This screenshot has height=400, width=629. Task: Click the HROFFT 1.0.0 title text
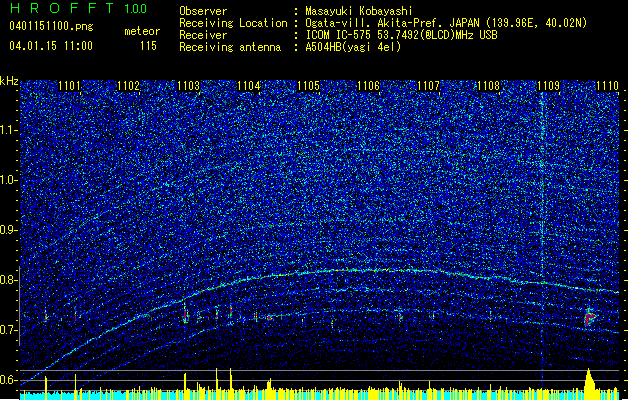click(79, 8)
